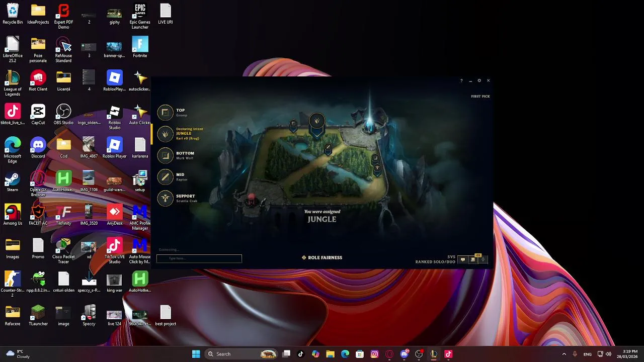The image size is (644, 362).
Task: Select the Discord desktop icon
Action: [38, 148]
